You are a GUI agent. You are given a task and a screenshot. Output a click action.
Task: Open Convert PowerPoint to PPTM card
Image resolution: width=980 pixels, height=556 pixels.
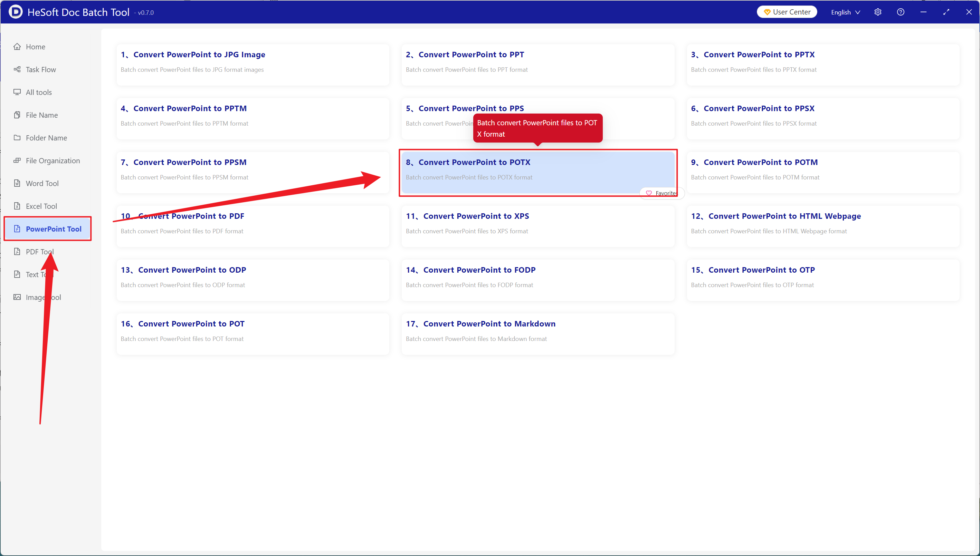253,118
